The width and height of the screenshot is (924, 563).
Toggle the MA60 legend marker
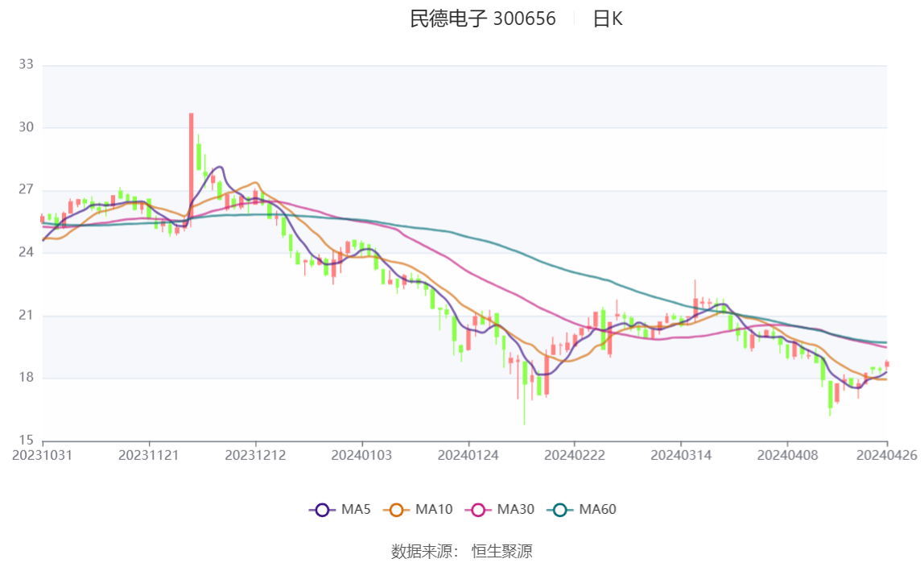(560, 510)
